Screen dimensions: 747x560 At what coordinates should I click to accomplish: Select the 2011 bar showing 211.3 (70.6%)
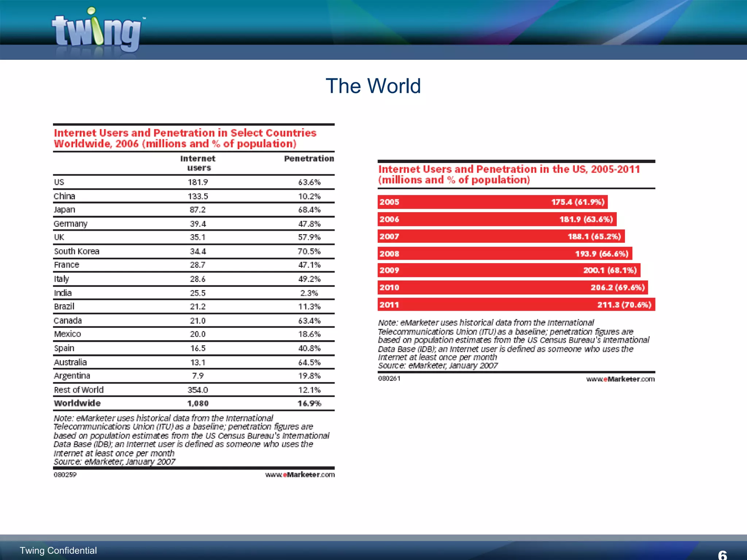tap(516, 304)
